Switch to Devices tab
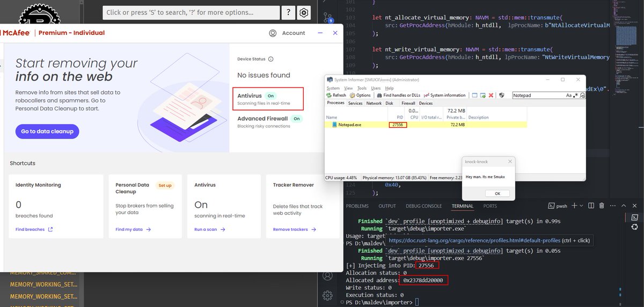Viewport: 644px width, 307px height. 426,103
